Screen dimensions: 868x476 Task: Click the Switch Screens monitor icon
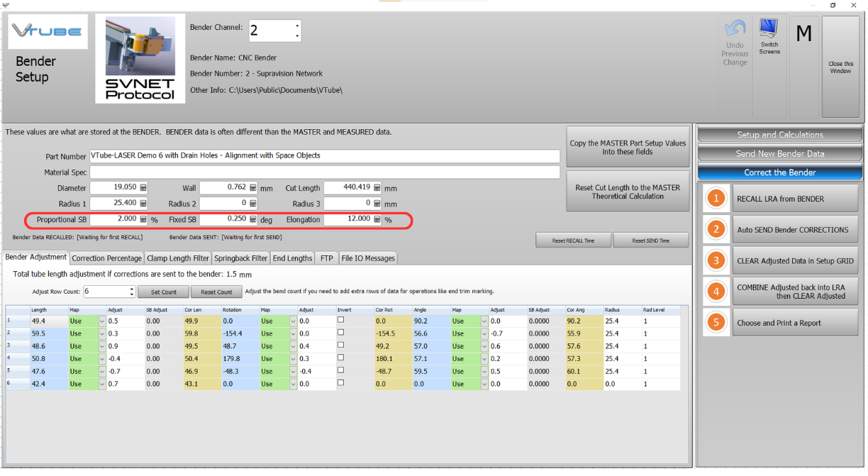(x=769, y=29)
